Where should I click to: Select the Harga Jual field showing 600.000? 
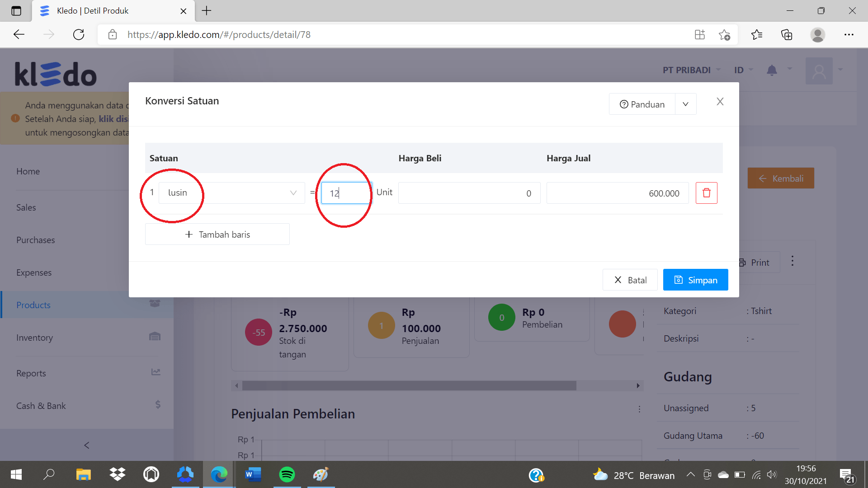617,193
